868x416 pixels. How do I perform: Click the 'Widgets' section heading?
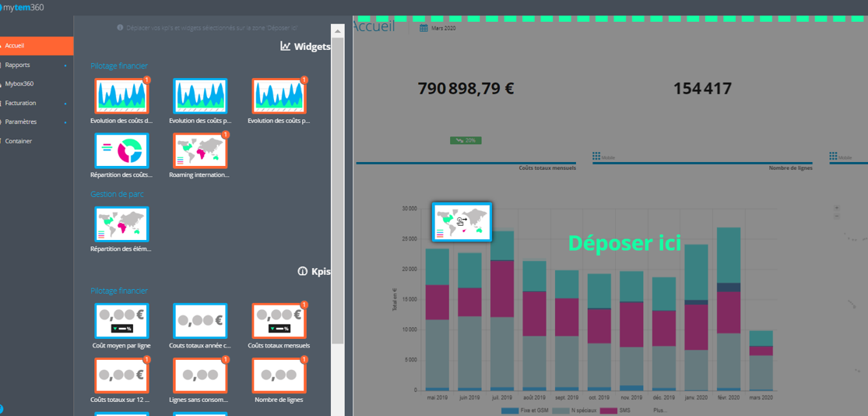pyautogui.click(x=312, y=47)
